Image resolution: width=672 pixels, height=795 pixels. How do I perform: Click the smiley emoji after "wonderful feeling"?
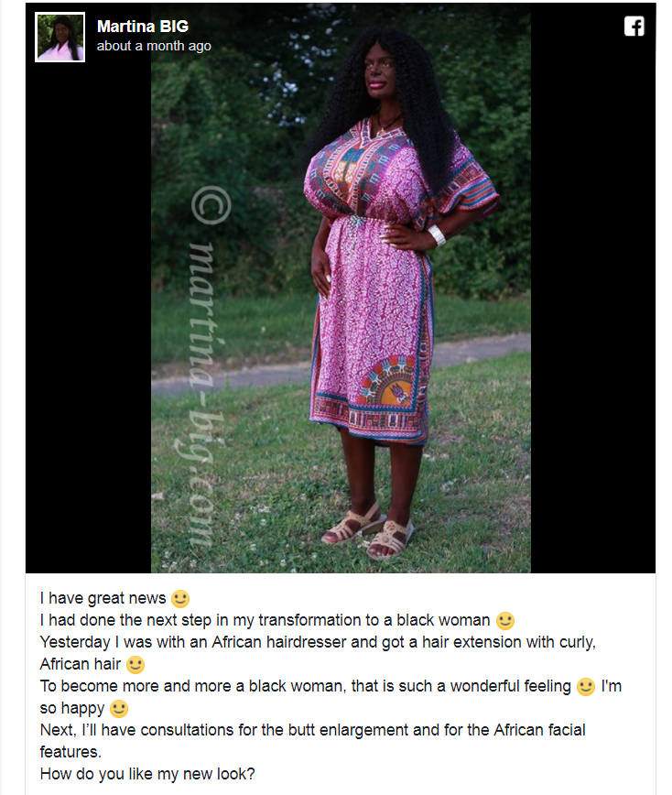point(585,687)
